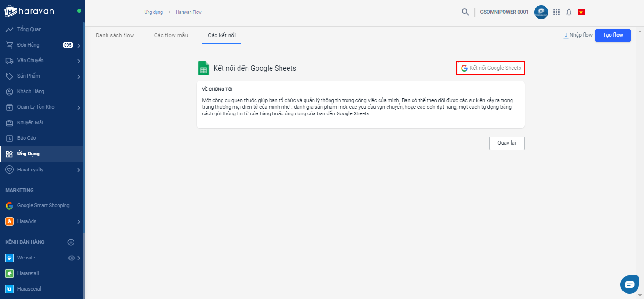The height and width of the screenshot is (299, 644).
Task: Click Kết nối Google Sheets button
Action: [491, 68]
